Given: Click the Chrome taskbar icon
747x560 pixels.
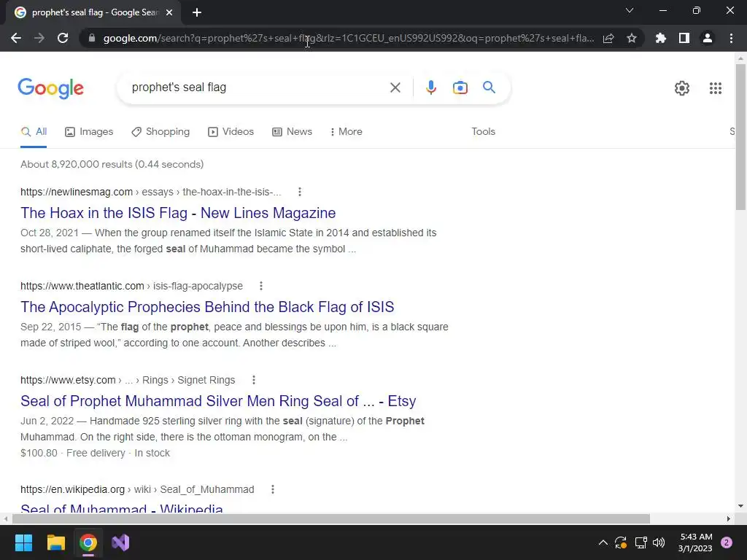Looking at the screenshot, I should 88,542.
